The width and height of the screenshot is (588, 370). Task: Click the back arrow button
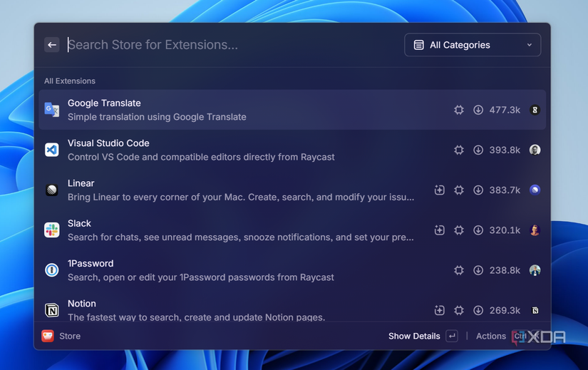[x=52, y=45]
